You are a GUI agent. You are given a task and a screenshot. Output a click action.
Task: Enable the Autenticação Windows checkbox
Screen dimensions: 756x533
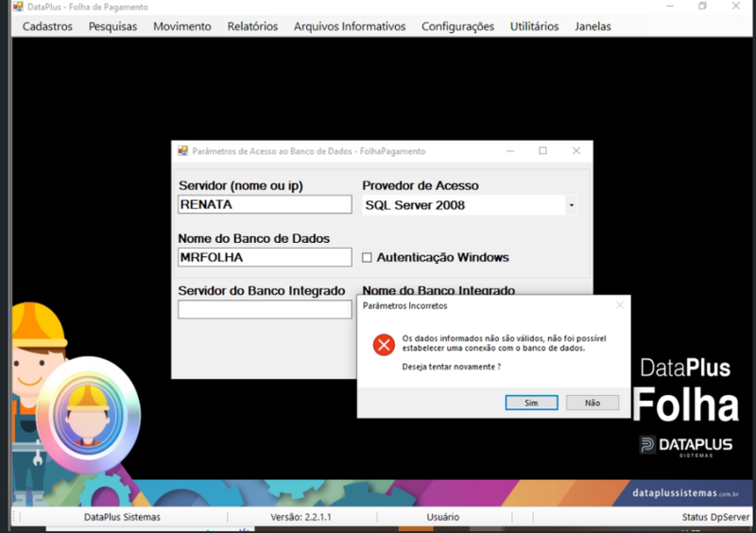[367, 258]
